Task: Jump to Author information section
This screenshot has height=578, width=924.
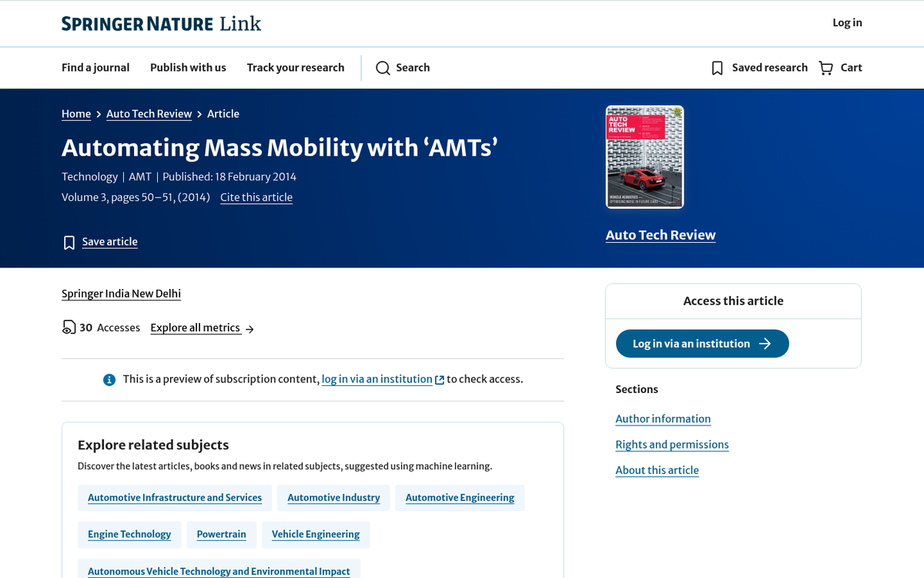Action: [x=663, y=418]
